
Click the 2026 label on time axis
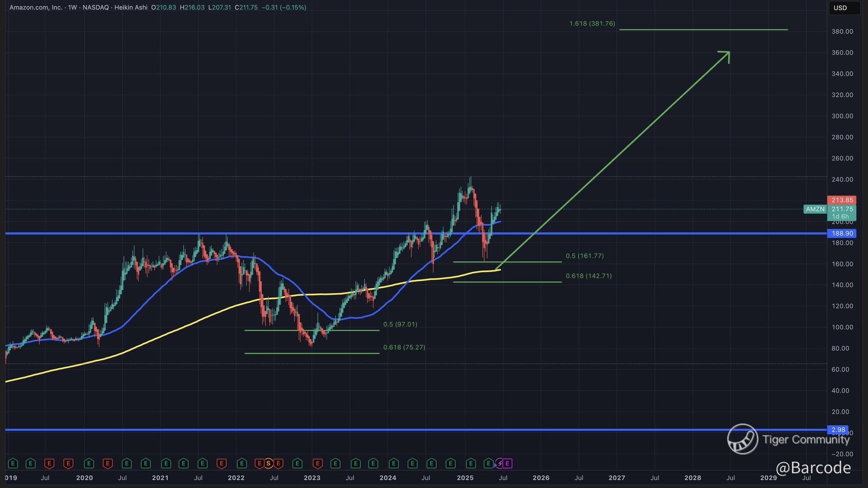[x=541, y=478]
